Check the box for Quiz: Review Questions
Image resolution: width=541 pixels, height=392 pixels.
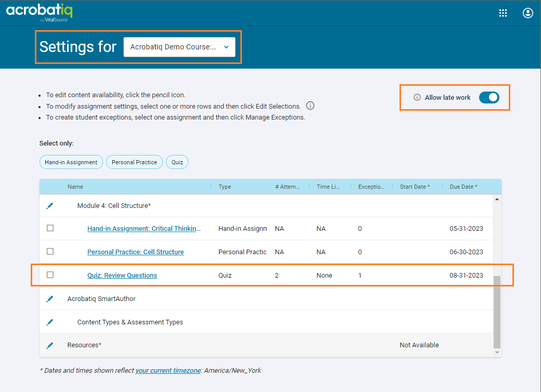(x=50, y=275)
